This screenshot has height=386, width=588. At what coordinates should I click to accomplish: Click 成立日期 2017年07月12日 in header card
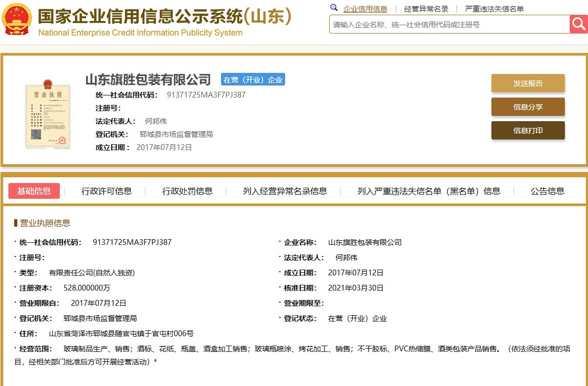coord(164,147)
